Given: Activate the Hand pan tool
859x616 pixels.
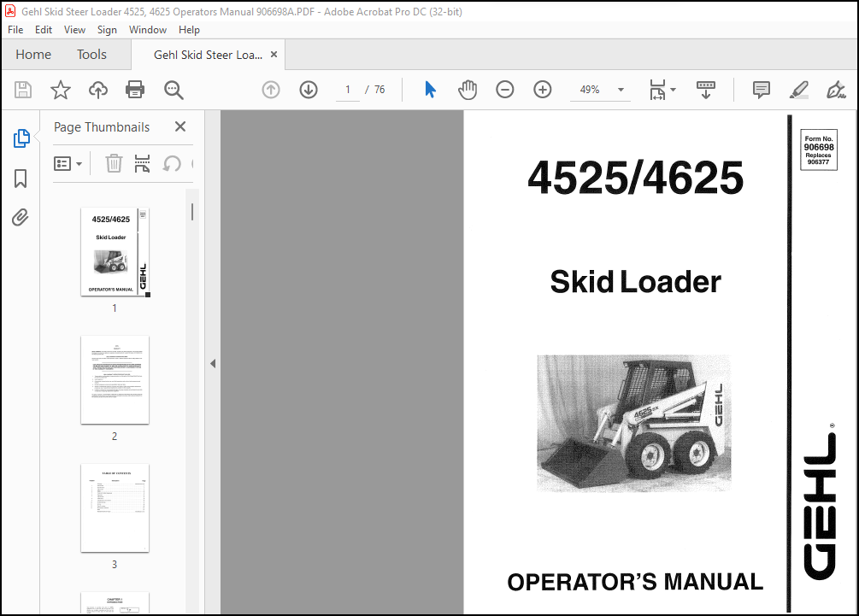Looking at the screenshot, I should (468, 89).
